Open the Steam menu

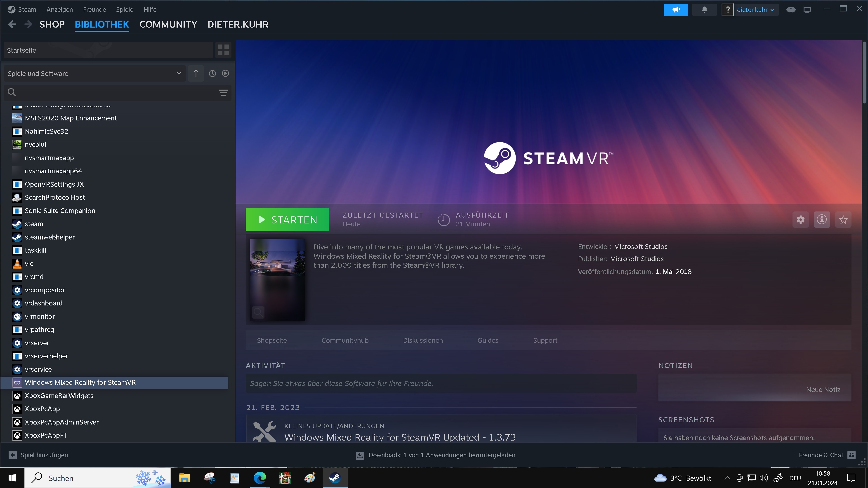[x=27, y=9]
